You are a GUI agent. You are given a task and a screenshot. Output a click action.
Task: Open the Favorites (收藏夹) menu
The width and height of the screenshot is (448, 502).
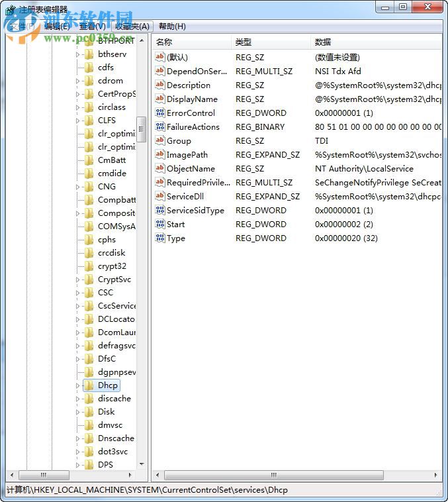coord(132,26)
